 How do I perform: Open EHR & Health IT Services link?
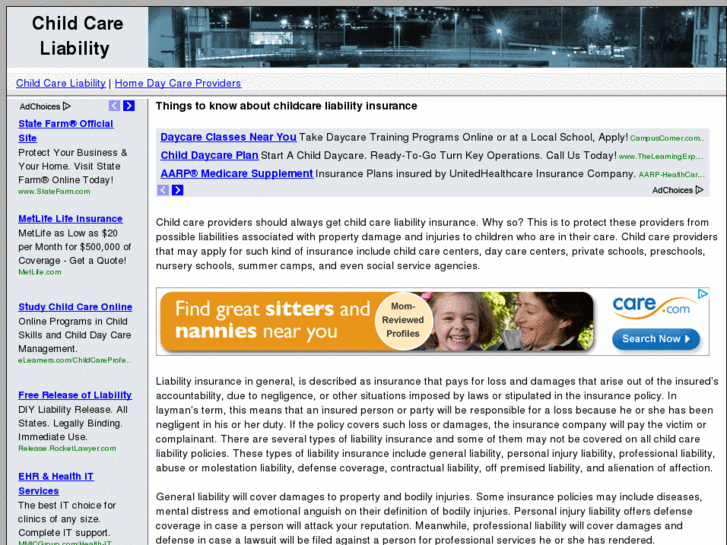[56, 483]
